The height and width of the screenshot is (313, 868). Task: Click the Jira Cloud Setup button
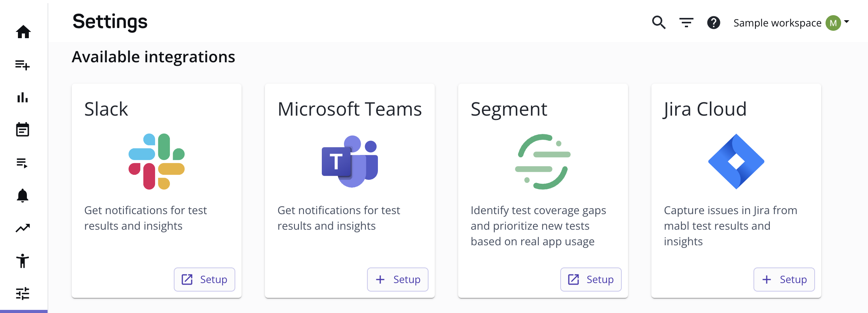pyautogui.click(x=784, y=280)
